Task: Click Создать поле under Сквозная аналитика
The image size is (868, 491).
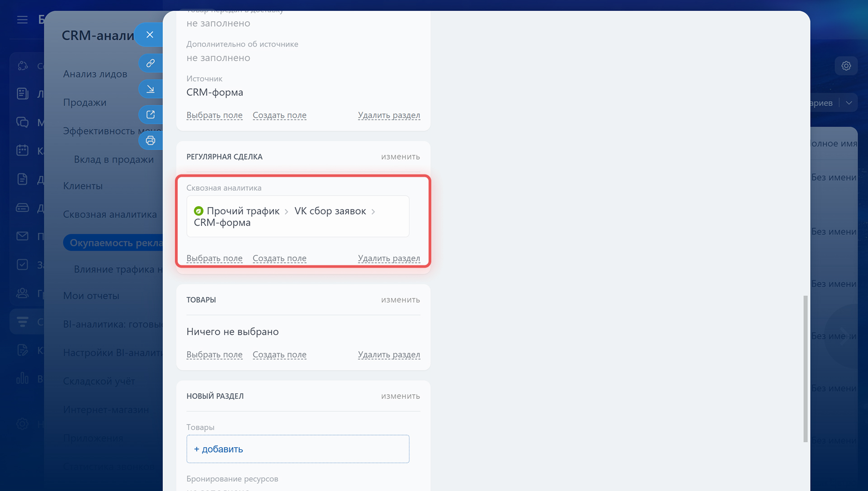Action: point(279,258)
